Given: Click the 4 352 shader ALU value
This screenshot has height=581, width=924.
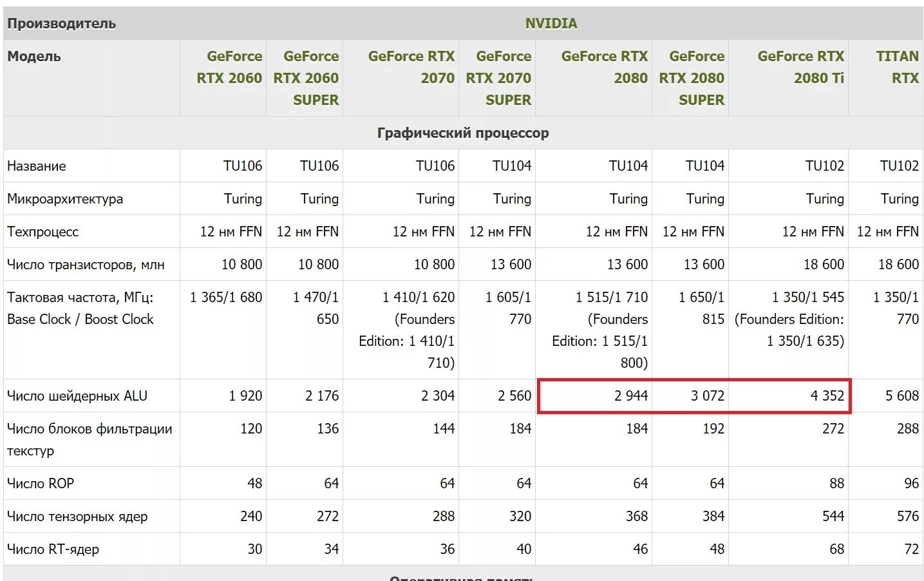Looking at the screenshot, I should (x=827, y=396).
